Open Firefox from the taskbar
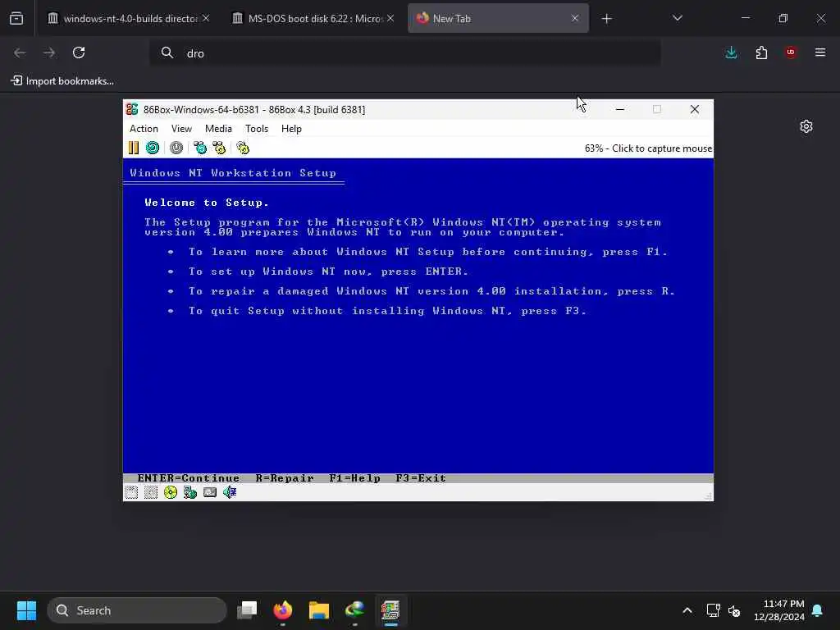Image resolution: width=840 pixels, height=630 pixels. pos(283,610)
